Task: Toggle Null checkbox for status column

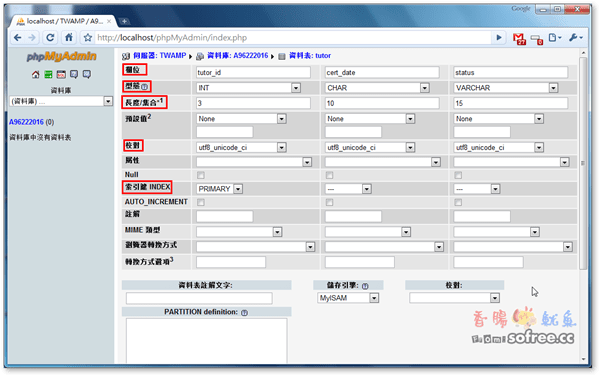Action: click(458, 175)
